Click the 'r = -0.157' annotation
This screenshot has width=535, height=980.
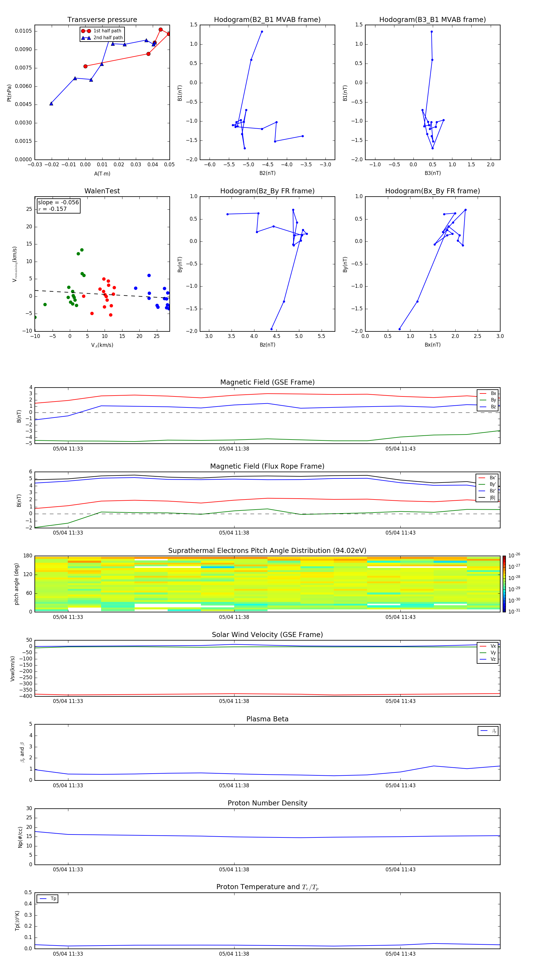tap(52, 209)
